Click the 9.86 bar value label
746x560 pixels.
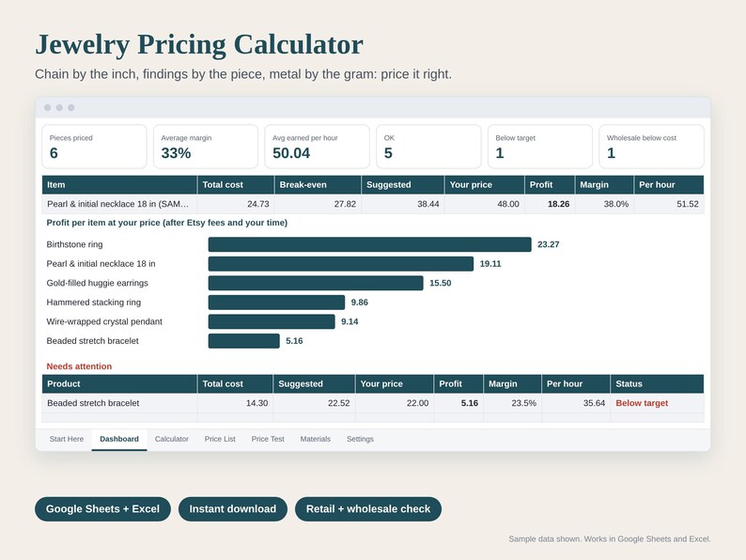359,303
